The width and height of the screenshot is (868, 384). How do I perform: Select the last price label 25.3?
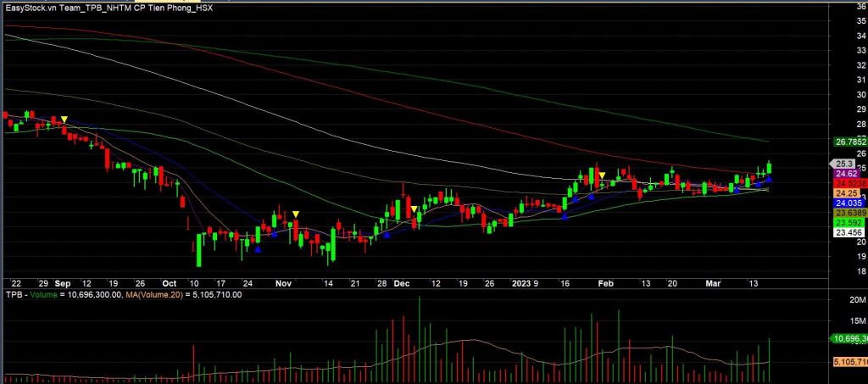pos(844,164)
